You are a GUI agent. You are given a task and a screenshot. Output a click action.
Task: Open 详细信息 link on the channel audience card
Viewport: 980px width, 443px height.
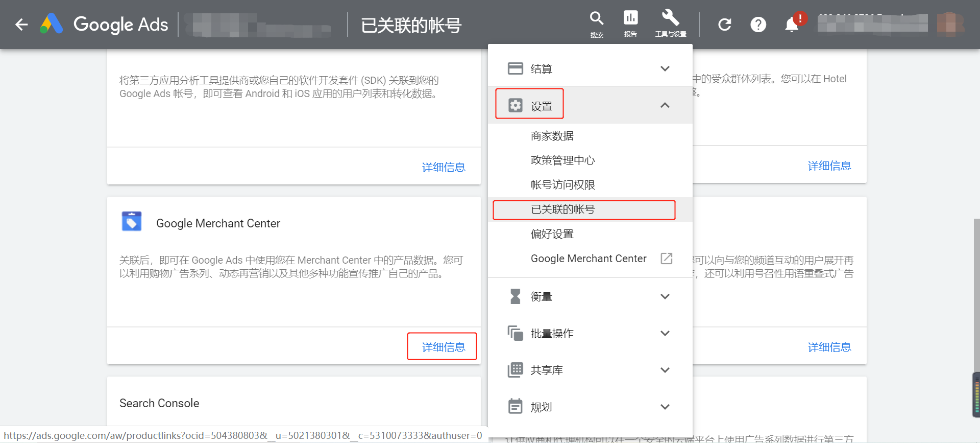[829, 347]
